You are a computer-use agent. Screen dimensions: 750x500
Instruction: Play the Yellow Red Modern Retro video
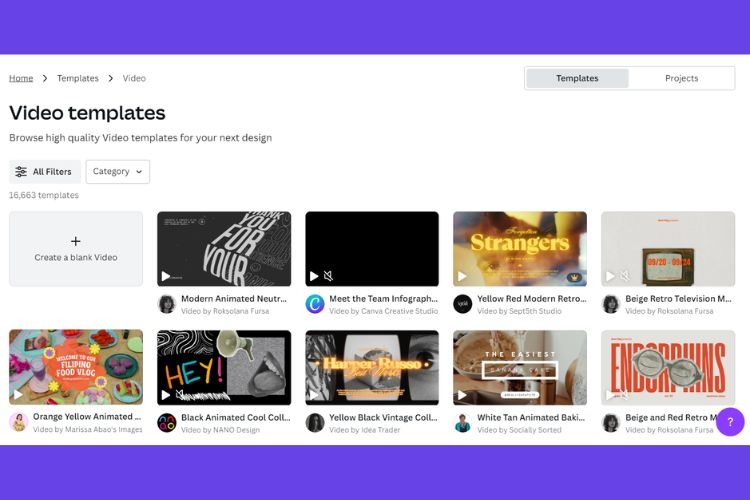pyautogui.click(x=462, y=276)
